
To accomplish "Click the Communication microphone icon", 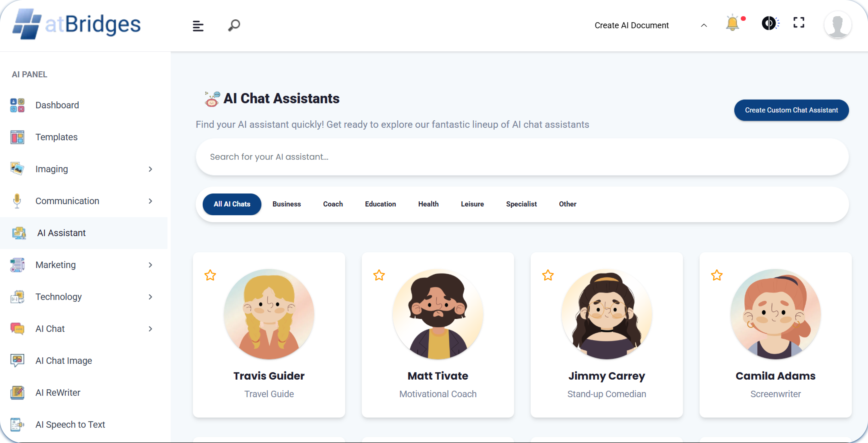I will 17,201.
